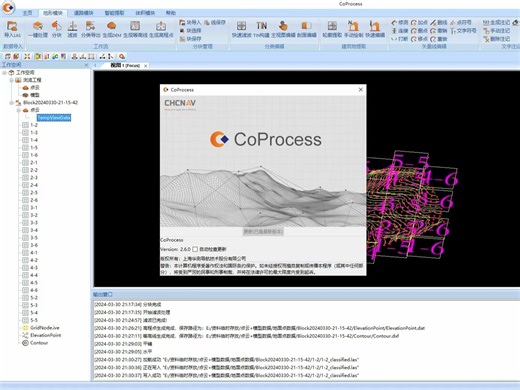This screenshot has height=390, width=520.
Task: Click the 点符号 point symbol tool
Action: pyautogui.click(x=461, y=22)
